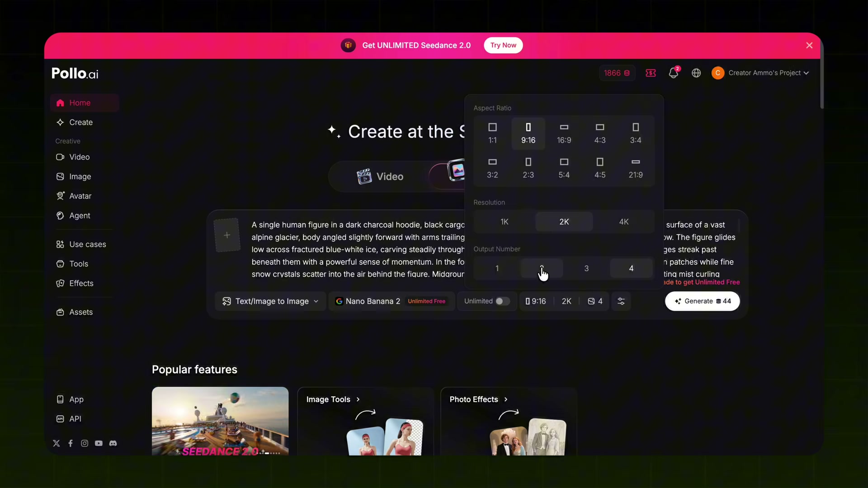Screen dimensions: 868x488
Task: Go to Home in the sidebar
Action: click(x=85, y=103)
